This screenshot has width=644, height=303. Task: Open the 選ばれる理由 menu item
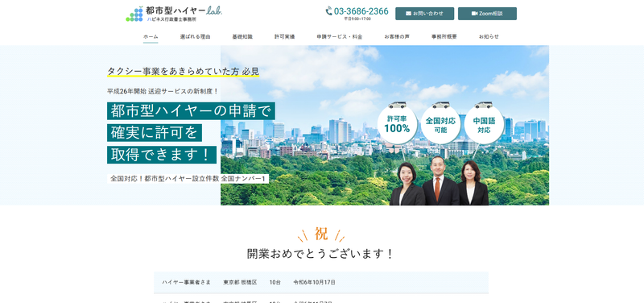click(x=195, y=36)
